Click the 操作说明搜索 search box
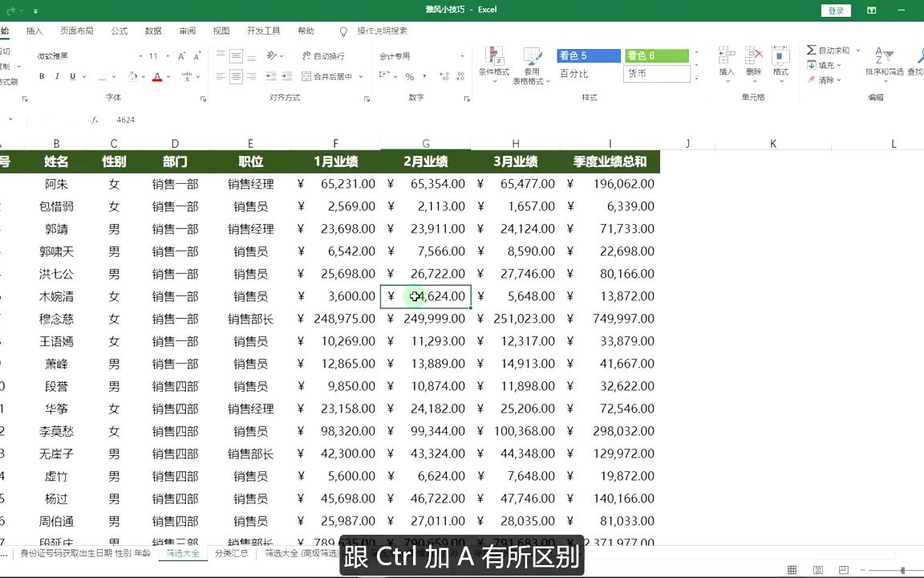924x578 pixels. pos(382,31)
